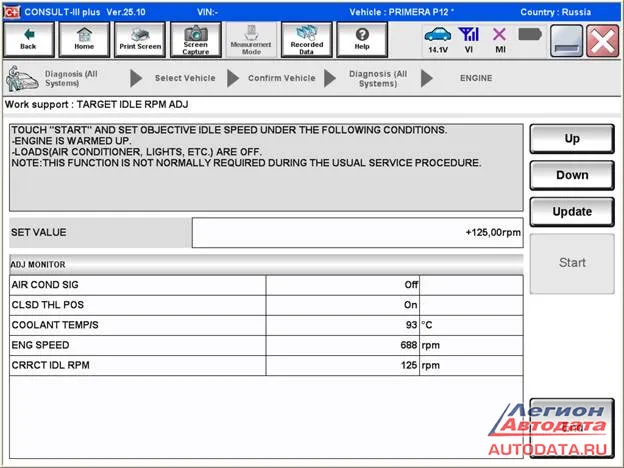Click the Work support TARGET IDLE RPM ADJ title

point(97,105)
